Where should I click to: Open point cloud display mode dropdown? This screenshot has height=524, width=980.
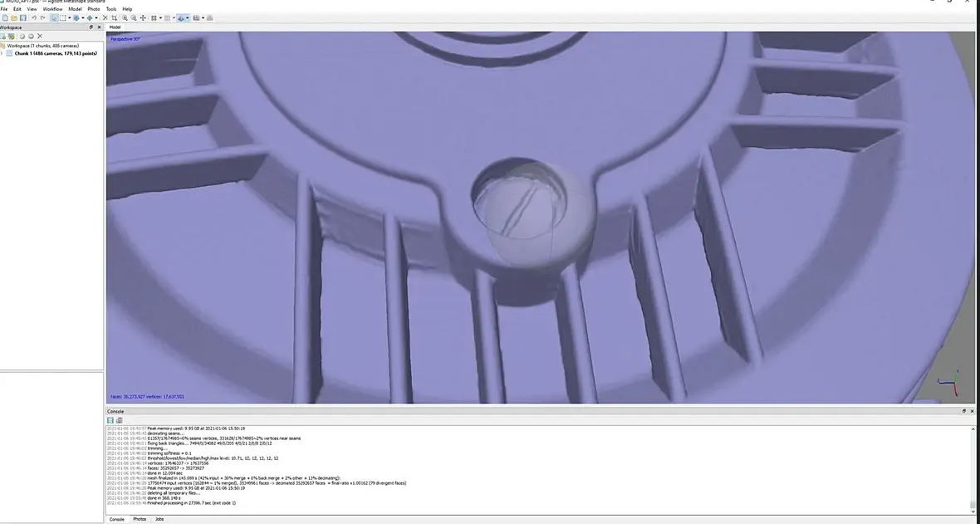pos(160,18)
